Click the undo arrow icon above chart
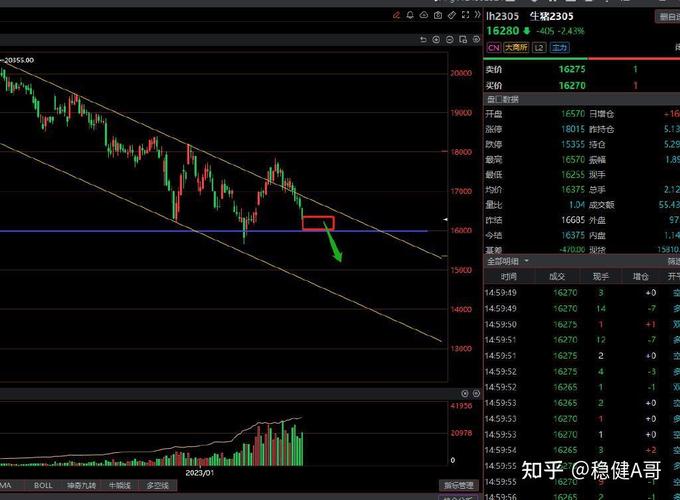 [x=423, y=39]
